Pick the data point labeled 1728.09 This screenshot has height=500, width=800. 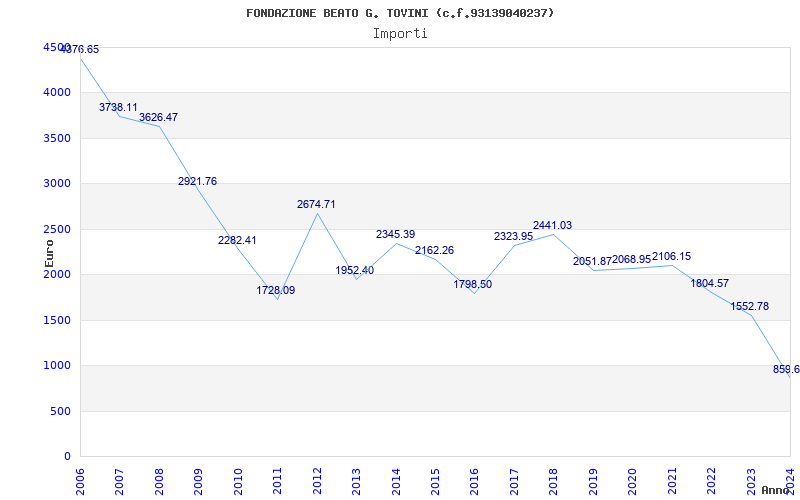(x=276, y=290)
